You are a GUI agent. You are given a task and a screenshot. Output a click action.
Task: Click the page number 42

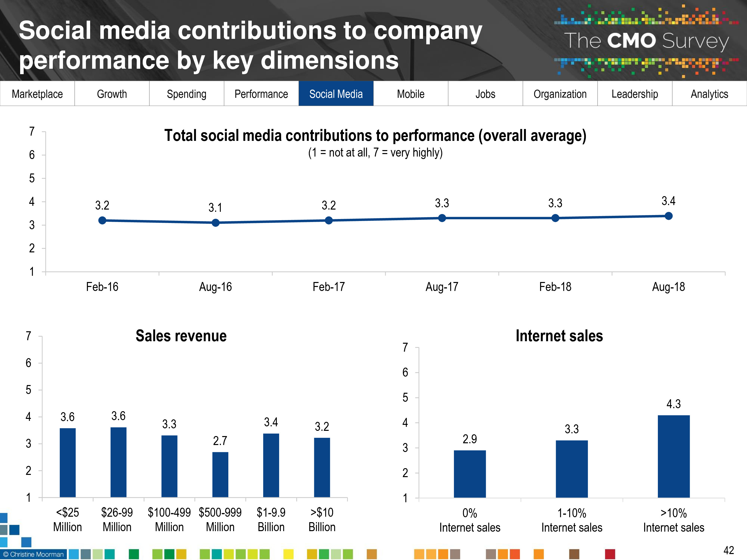tap(729, 551)
